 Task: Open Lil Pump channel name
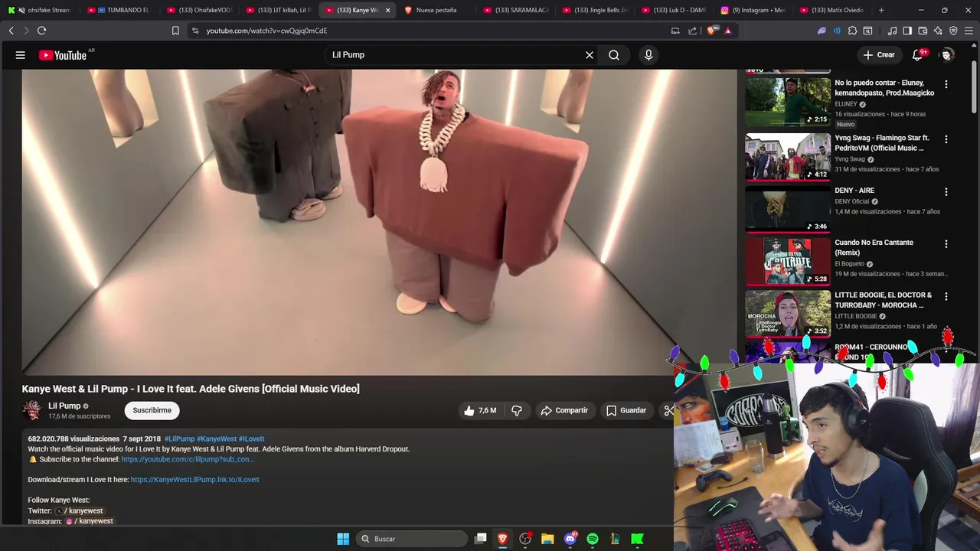64,406
